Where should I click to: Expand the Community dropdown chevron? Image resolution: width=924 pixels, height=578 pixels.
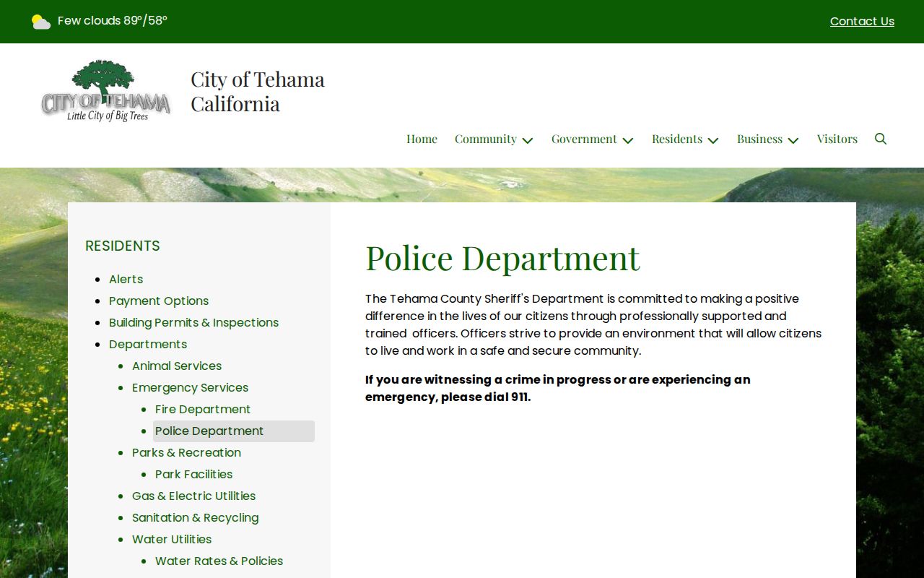(528, 140)
